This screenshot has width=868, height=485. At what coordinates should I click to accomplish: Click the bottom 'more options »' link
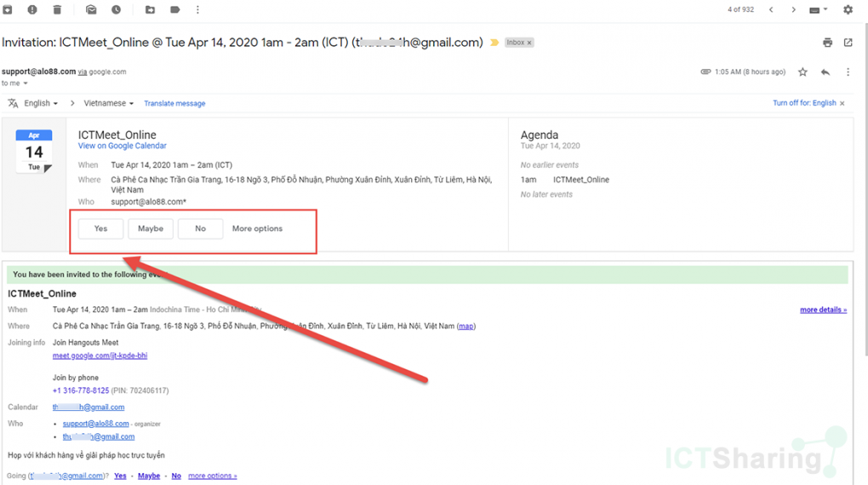(213, 476)
